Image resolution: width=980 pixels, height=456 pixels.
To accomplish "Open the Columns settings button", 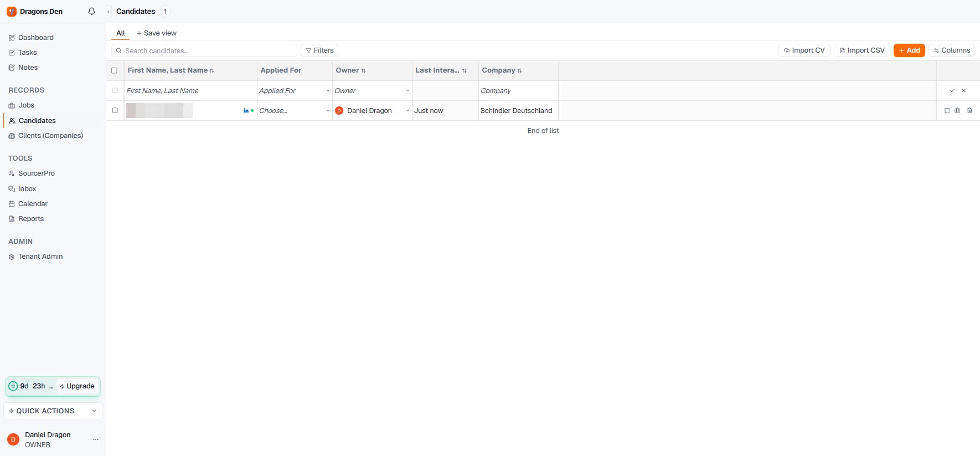I will pyautogui.click(x=952, y=50).
